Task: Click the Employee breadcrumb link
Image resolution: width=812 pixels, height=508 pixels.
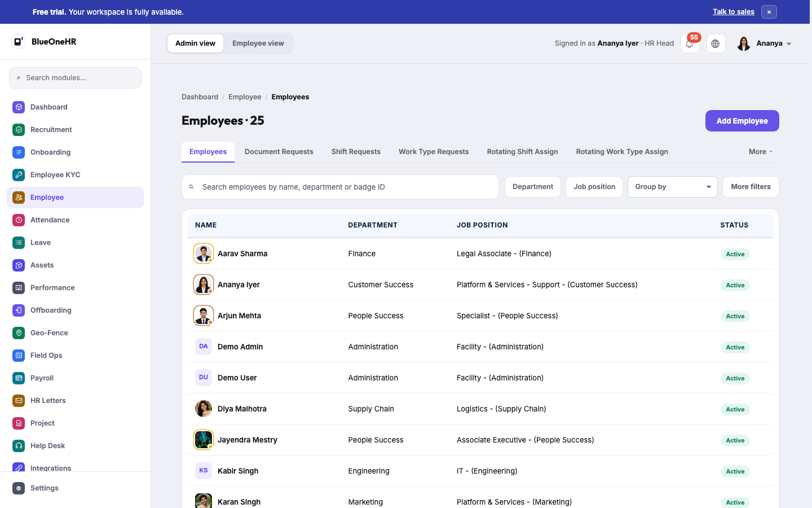Action: pyautogui.click(x=245, y=97)
